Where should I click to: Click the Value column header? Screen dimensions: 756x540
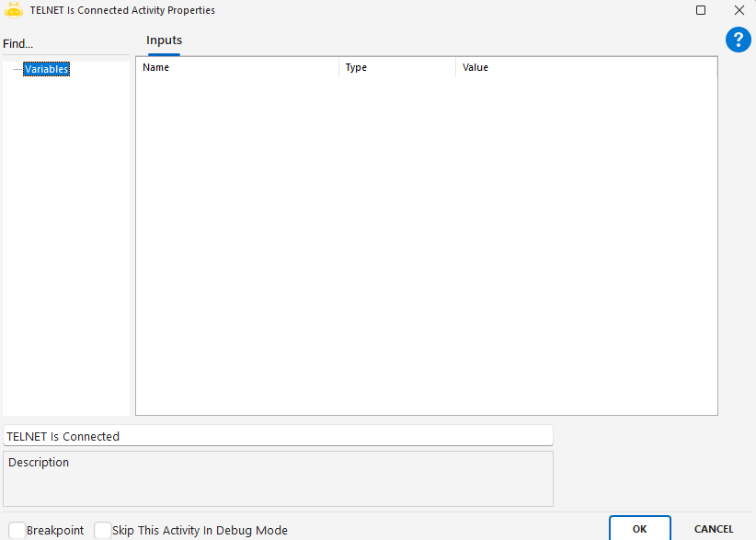tap(585, 67)
